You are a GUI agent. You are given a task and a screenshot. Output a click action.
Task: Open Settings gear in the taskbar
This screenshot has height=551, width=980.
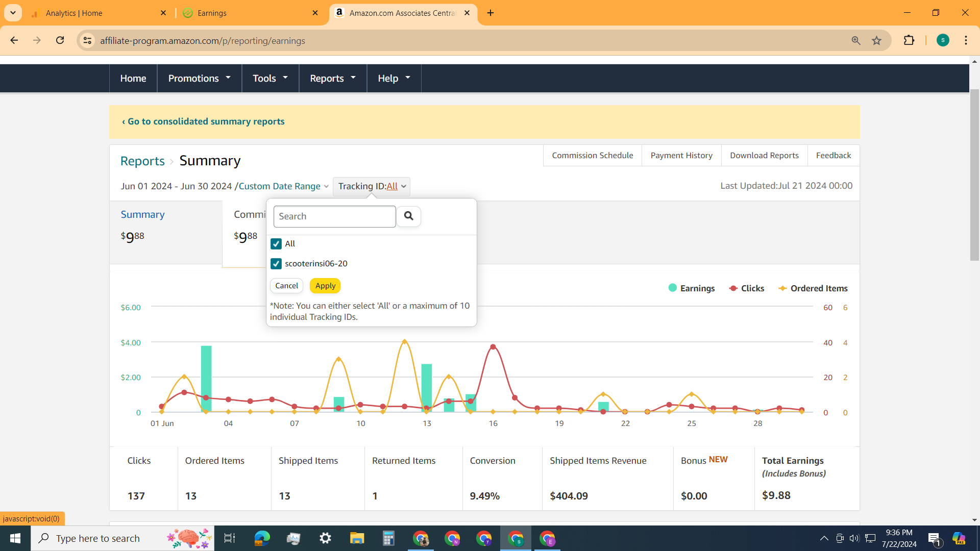tap(325, 538)
